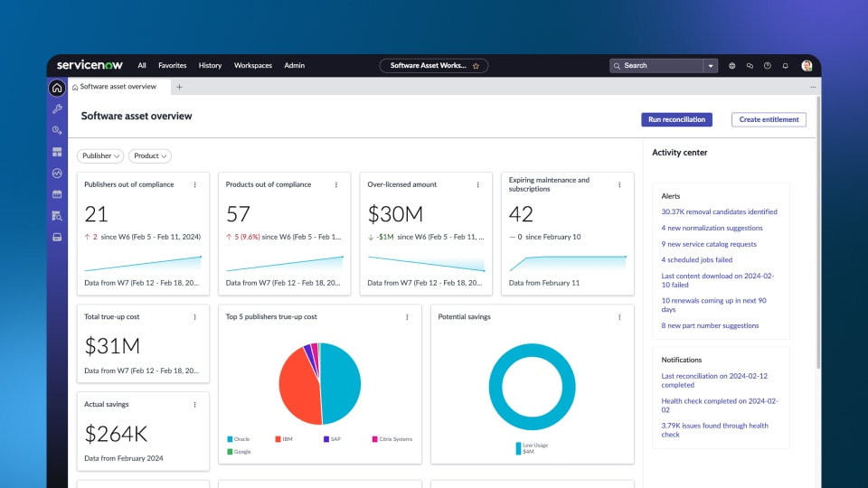Click the home icon in the sidebar
The width and height of the screenshot is (868, 488).
pos(57,88)
